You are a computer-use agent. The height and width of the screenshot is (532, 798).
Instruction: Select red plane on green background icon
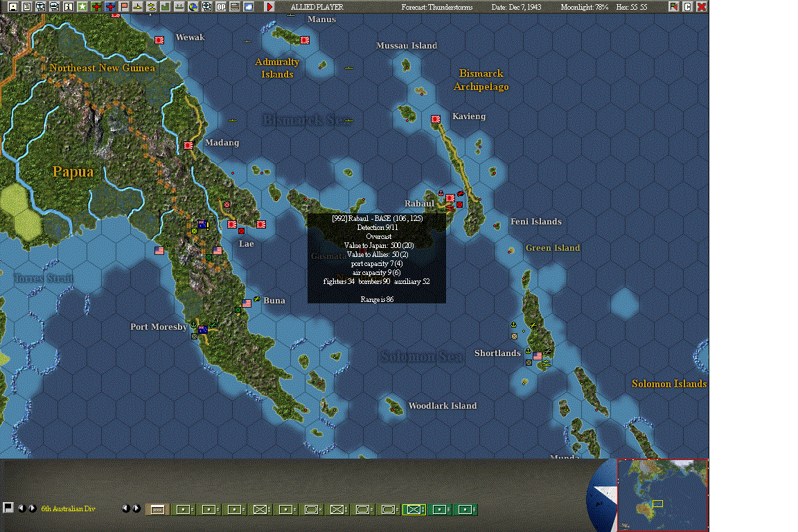pyautogui.click(x=96, y=7)
